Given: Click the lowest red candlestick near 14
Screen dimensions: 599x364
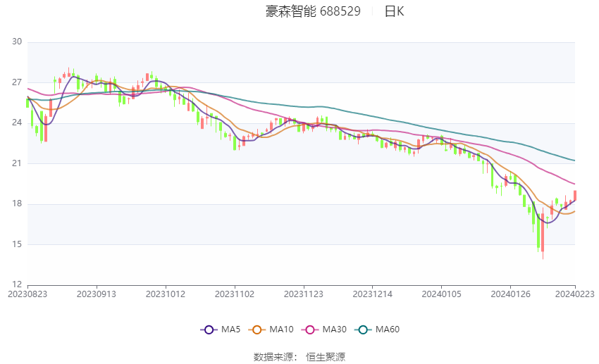Looking at the screenshot, I should (543, 233).
